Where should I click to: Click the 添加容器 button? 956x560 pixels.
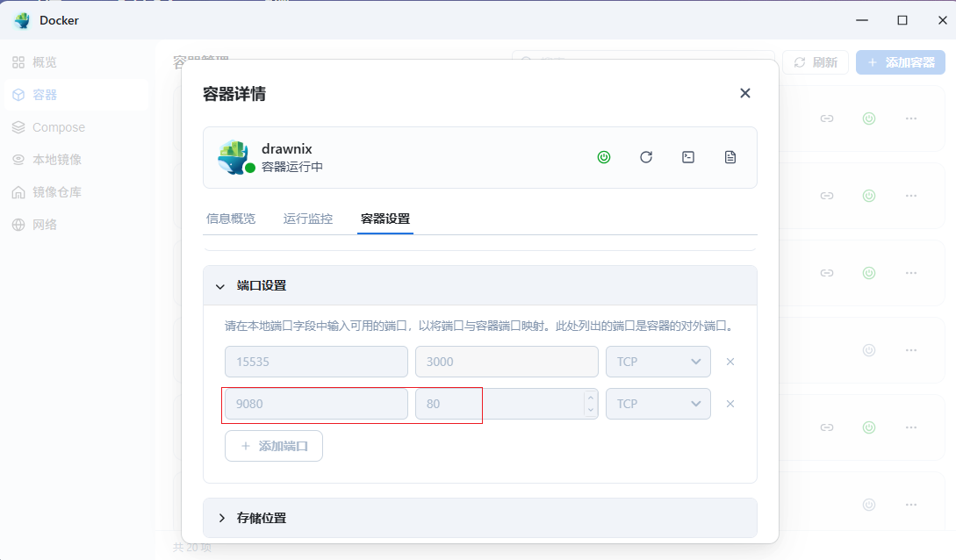(901, 62)
